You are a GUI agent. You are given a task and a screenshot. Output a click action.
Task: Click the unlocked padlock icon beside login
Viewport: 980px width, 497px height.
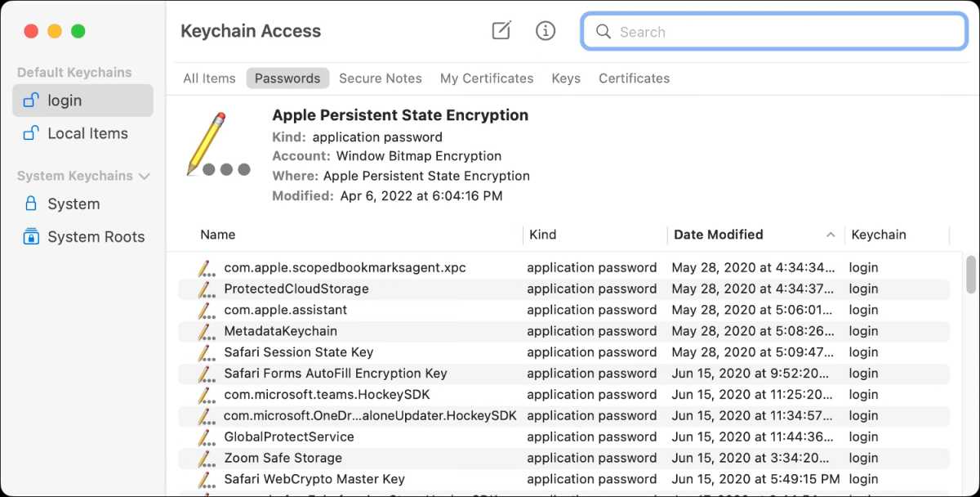click(x=31, y=101)
